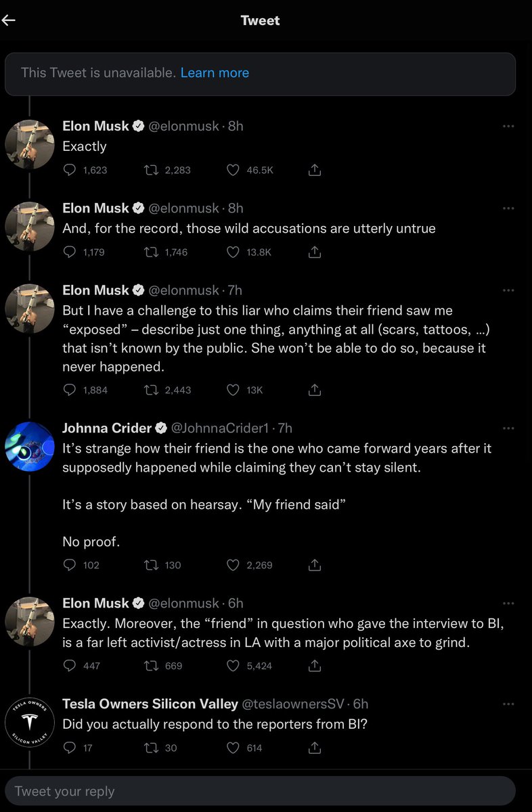
Task: Focus the "Tweet your reply" field
Action: [x=260, y=791]
